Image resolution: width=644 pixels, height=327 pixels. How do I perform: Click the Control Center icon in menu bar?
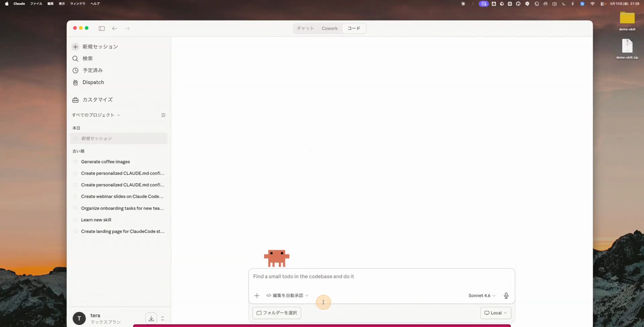[x=602, y=4]
